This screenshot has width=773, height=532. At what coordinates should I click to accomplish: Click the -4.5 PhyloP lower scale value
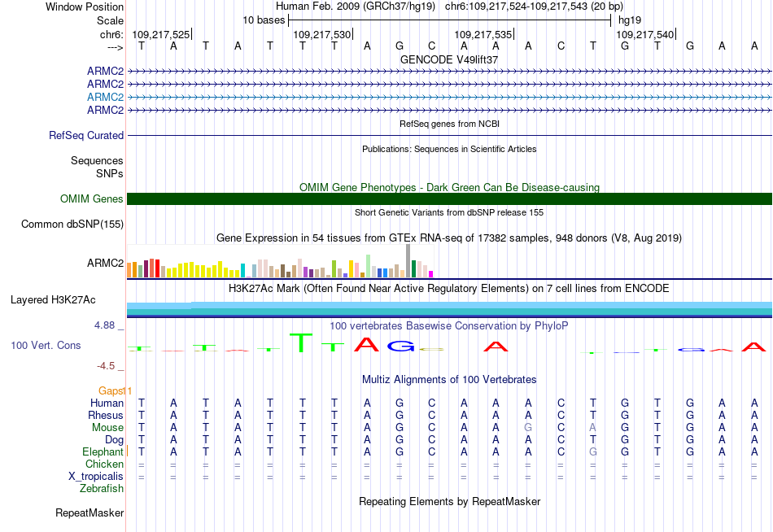pos(106,366)
